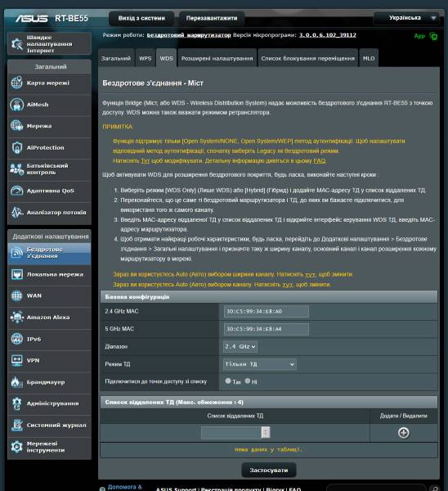Click the green screens icon beside App
This screenshot has height=491, width=448.
tap(433, 36)
